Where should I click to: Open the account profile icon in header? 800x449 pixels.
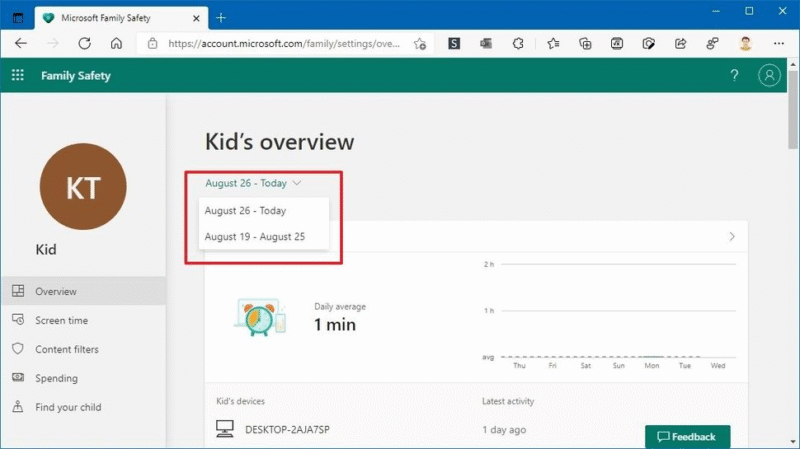point(769,76)
